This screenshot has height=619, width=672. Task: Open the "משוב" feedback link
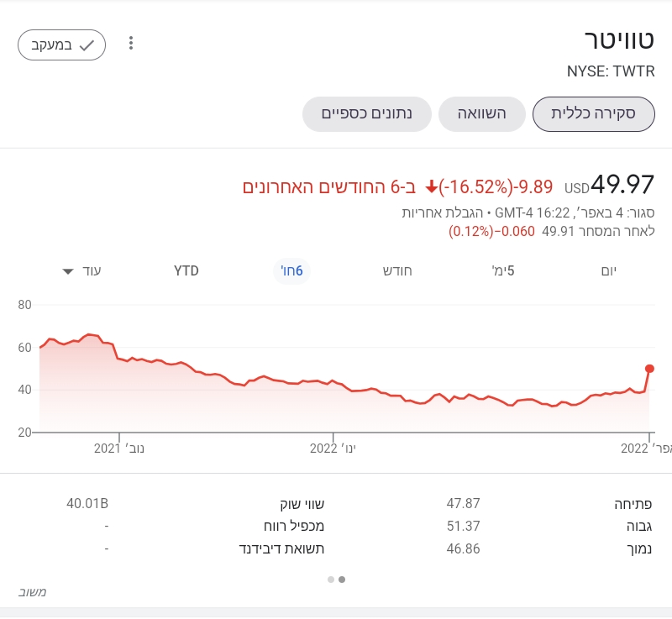click(32, 592)
